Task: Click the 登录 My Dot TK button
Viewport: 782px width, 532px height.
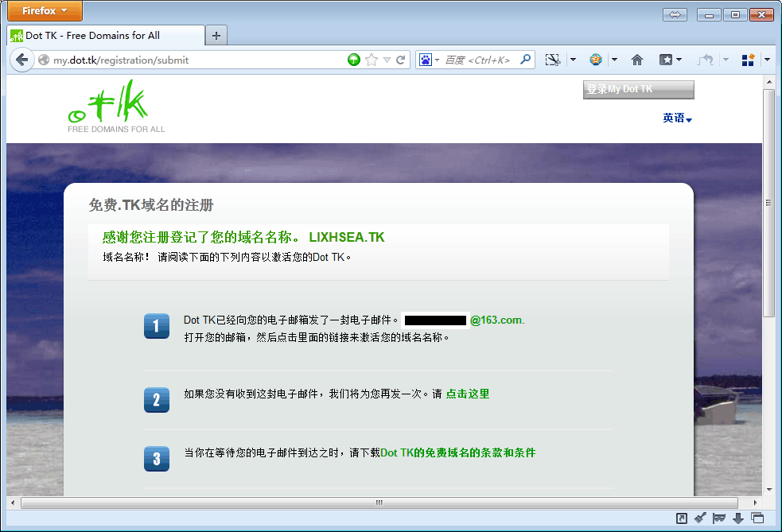Action: (x=638, y=90)
